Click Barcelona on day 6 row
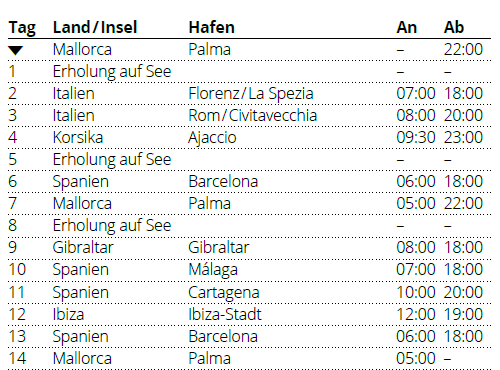 (223, 181)
